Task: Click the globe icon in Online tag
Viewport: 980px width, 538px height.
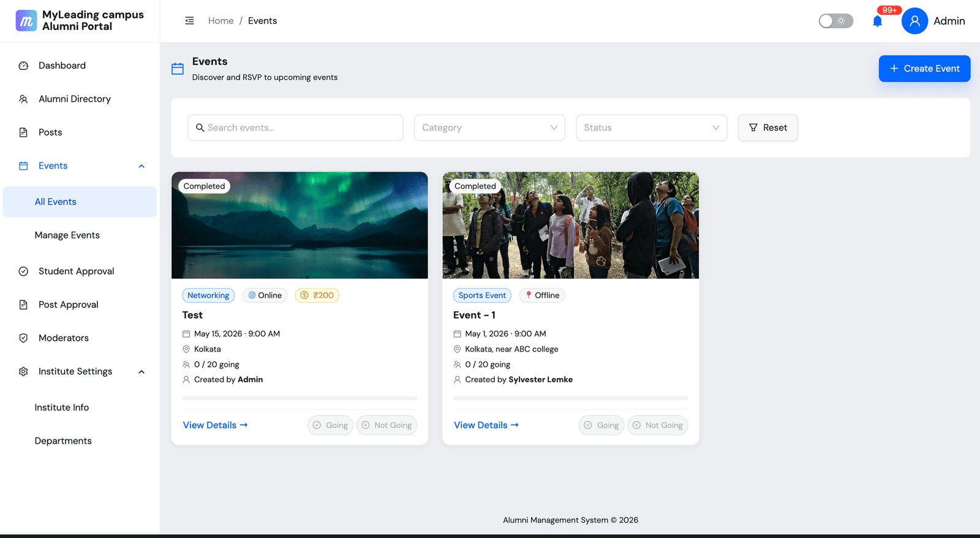Action: click(x=252, y=295)
